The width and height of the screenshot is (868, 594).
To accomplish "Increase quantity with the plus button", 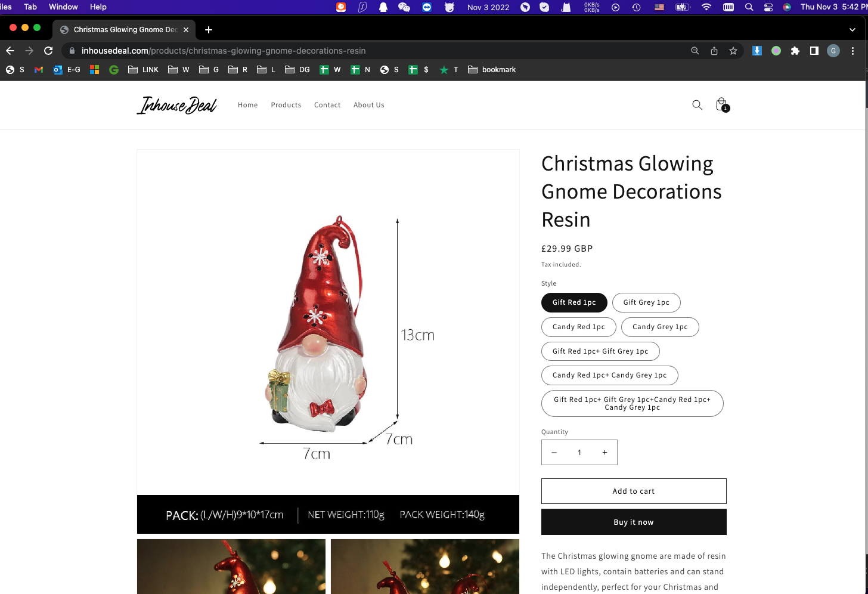I will (604, 453).
